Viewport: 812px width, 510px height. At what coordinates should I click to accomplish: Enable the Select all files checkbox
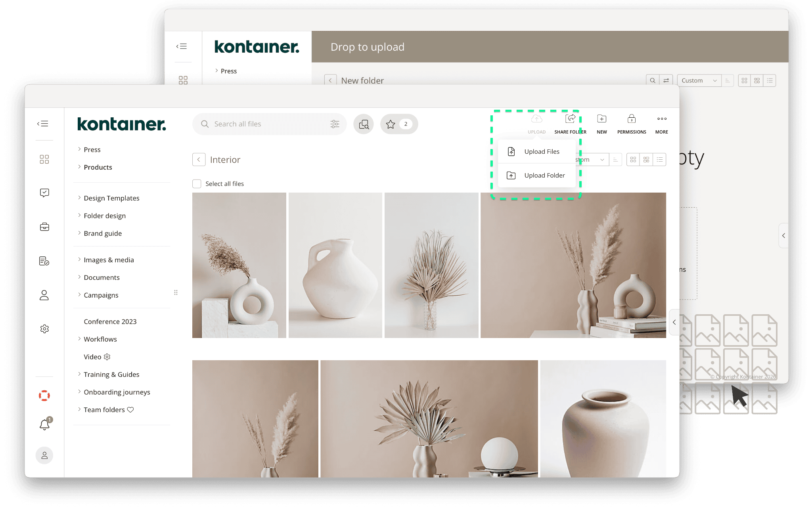coord(197,183)
